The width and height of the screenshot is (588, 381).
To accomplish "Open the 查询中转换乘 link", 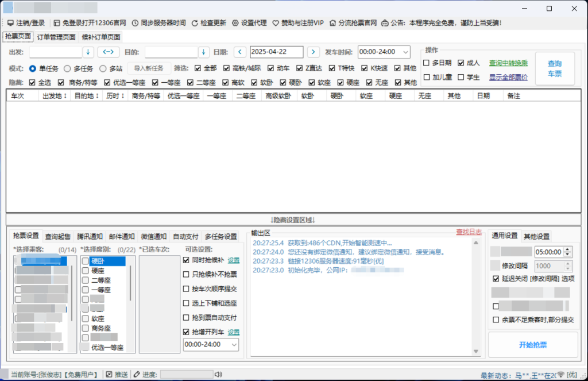I will [508, 63].
